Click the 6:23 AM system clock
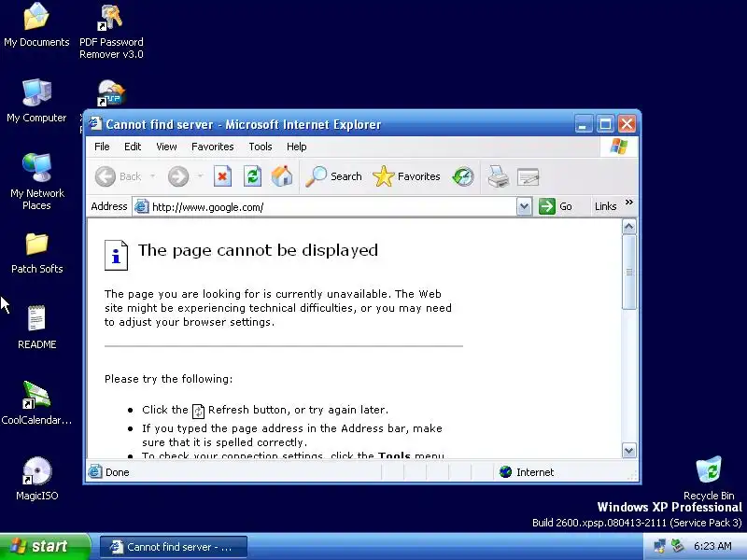 (x=712, y=546)
